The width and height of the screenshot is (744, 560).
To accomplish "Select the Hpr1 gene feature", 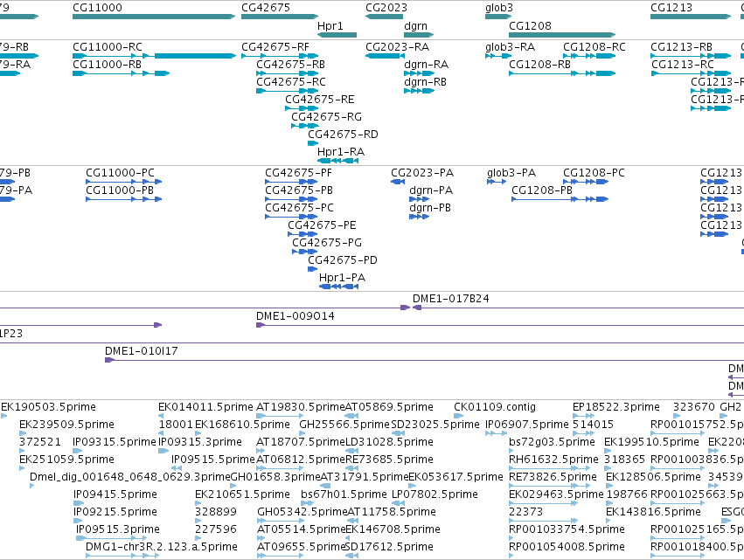I will [x=337, y=35].
